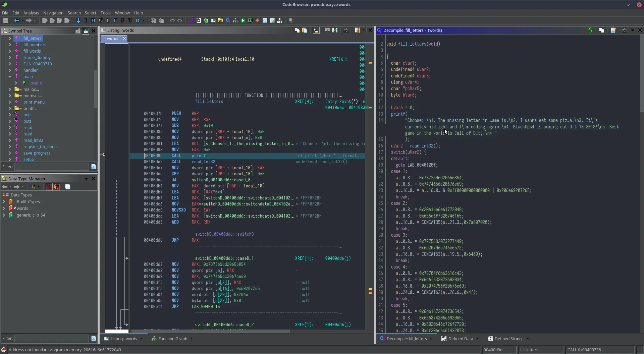Click the Disassemble (D) toolbar icon

(x=93, y=20)
